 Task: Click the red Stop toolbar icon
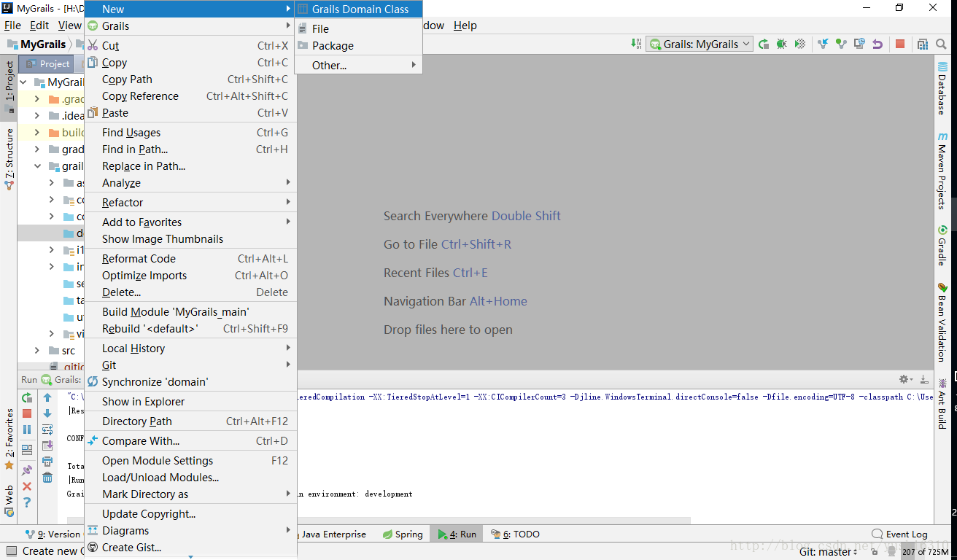coord(900,44)
